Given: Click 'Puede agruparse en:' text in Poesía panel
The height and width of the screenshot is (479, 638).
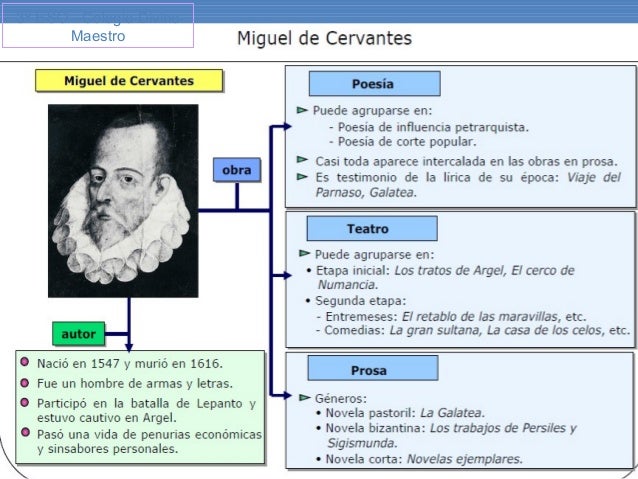Looking at the screenshot, I should pyautogui.click(x=372, y=111).
